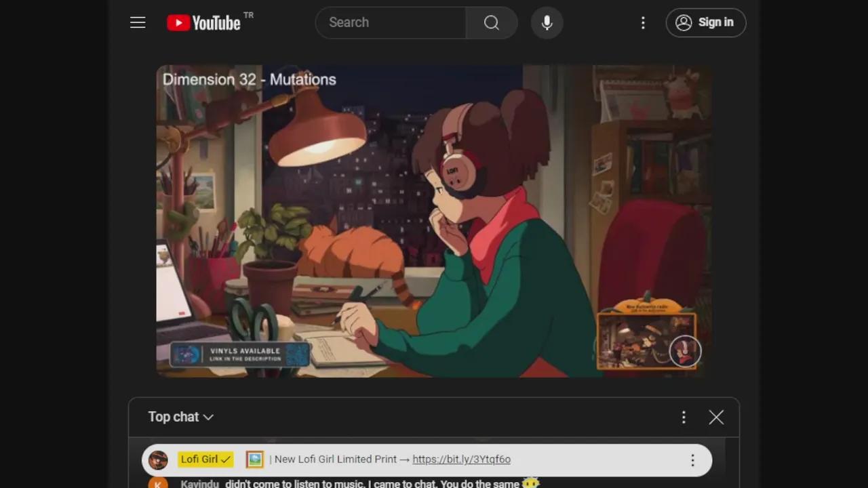
Task: Click the Search input field
Action: click(391, 22)
